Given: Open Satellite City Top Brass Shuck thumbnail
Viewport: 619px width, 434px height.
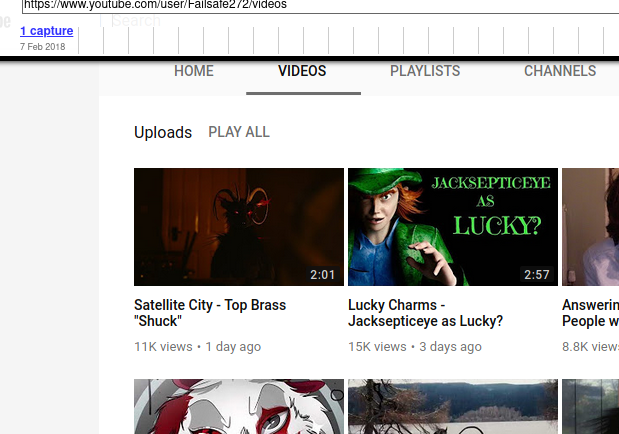Looking at the screenshot, I should [x=239, y=227].
